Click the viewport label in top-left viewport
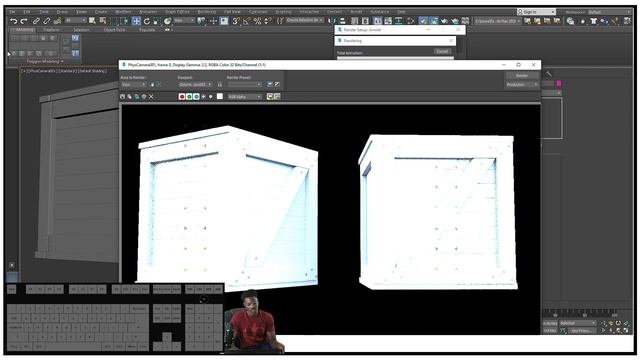640x360 pixels. point(63,71)
